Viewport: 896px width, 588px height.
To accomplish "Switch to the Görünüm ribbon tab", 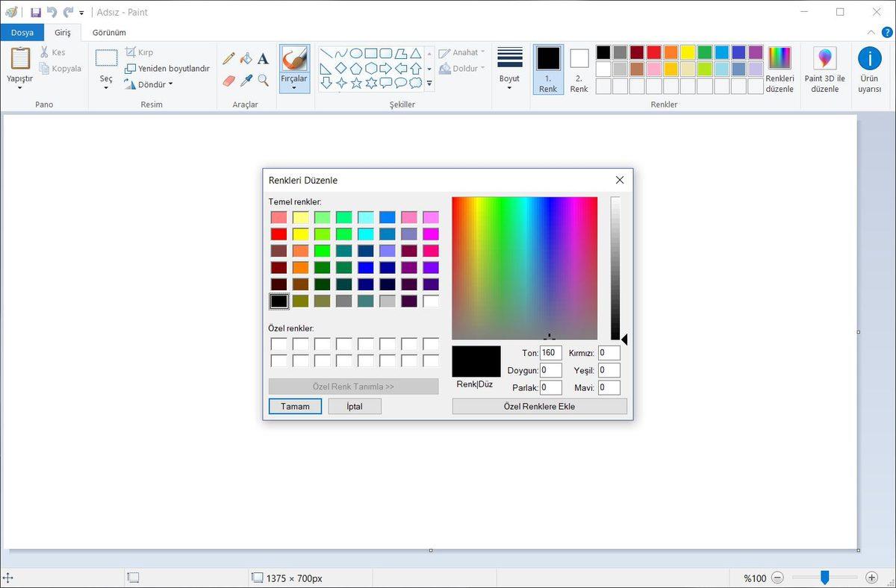I will (x=109, y=32).
